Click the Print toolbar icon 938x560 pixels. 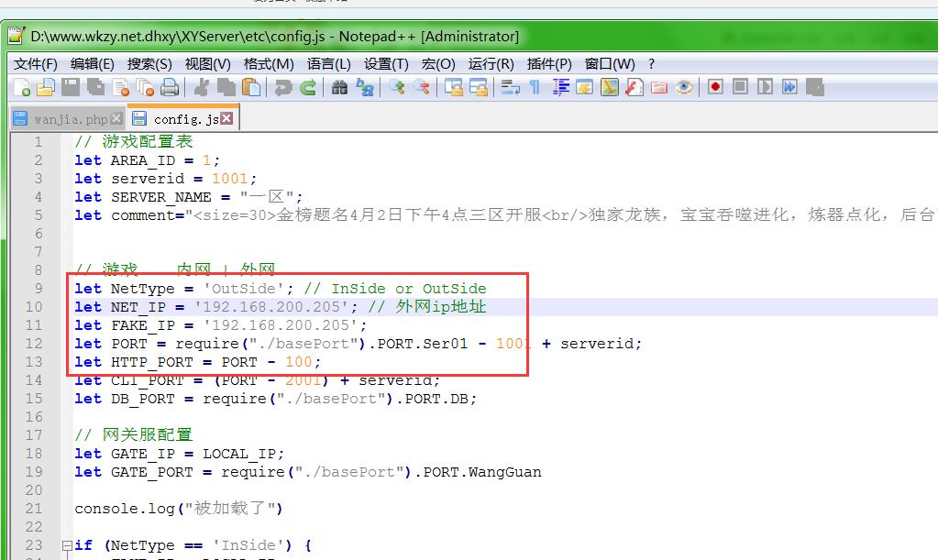point(170,88)
